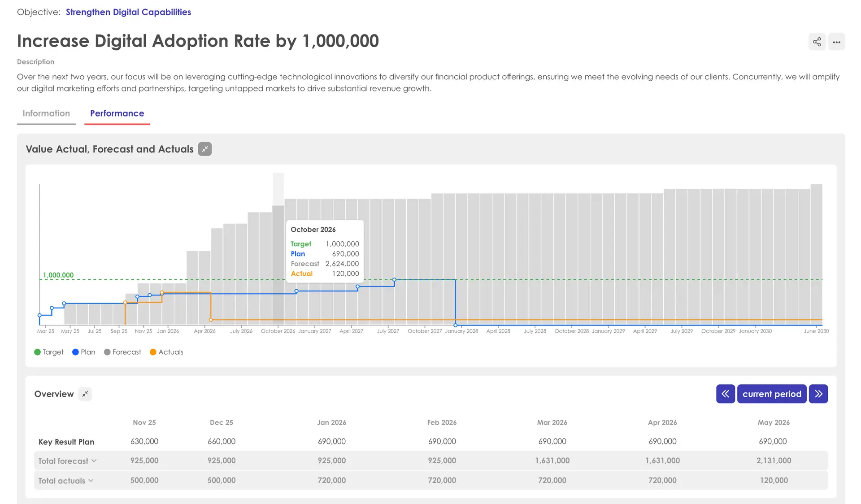Toggle the Actuals series in the chart legend
861x504 pixels.
pyautogui.click(x=166, y=352)
